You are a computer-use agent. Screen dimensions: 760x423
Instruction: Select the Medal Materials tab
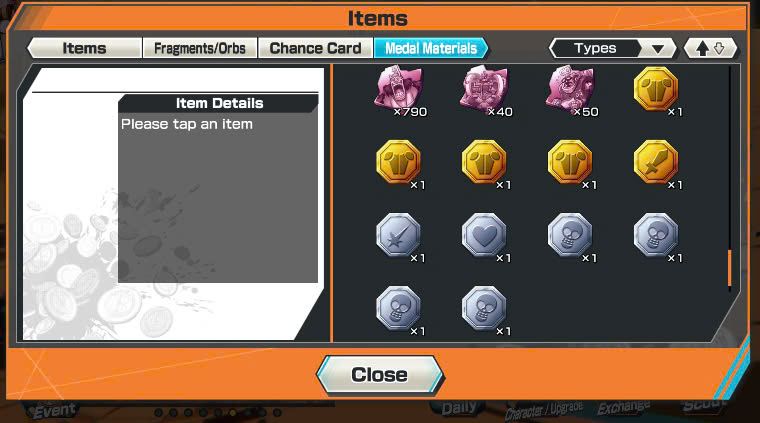click(431, 48)
